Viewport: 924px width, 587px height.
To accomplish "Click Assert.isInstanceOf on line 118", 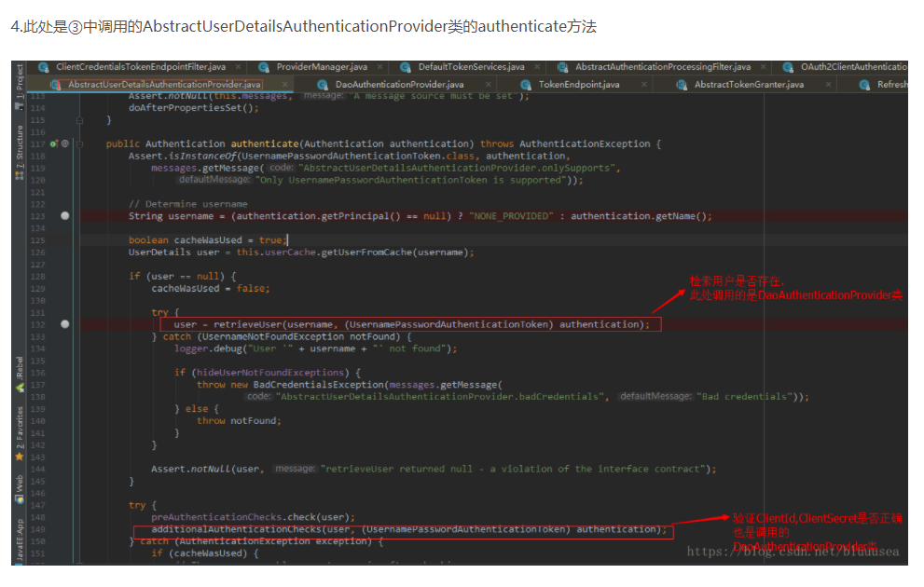I will point(182,156).
